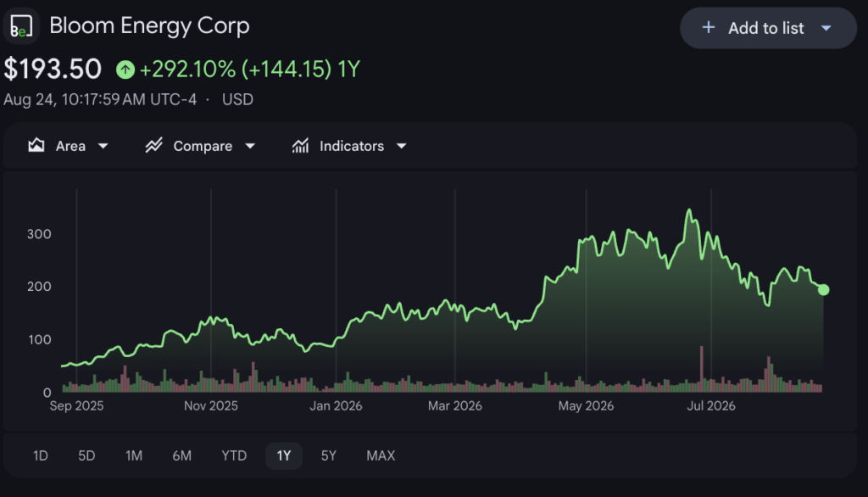The width and height of the screenshot is (868, 497).
Task: Expand the Area dropdown arrow
Action: tap(103, 146)
